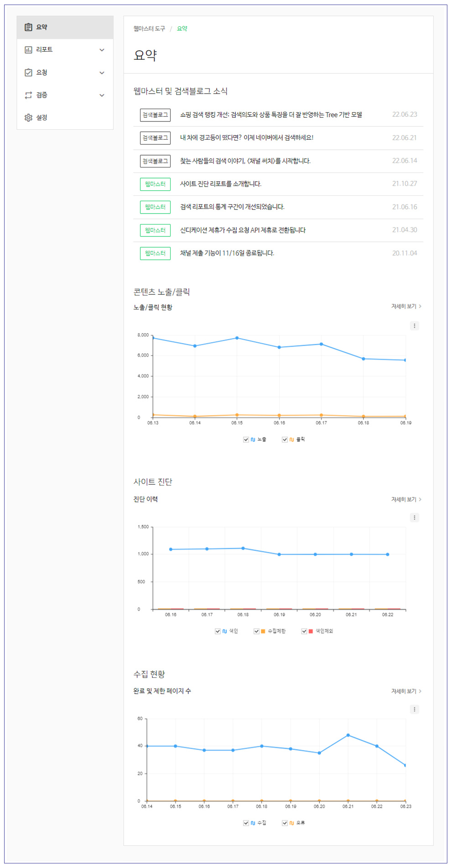Open the three-dot menu on 진단 이력 chart

click(414, 518)
